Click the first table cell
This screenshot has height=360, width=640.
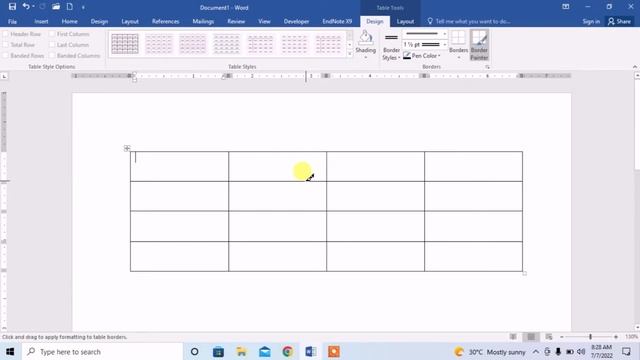point(179,166)
